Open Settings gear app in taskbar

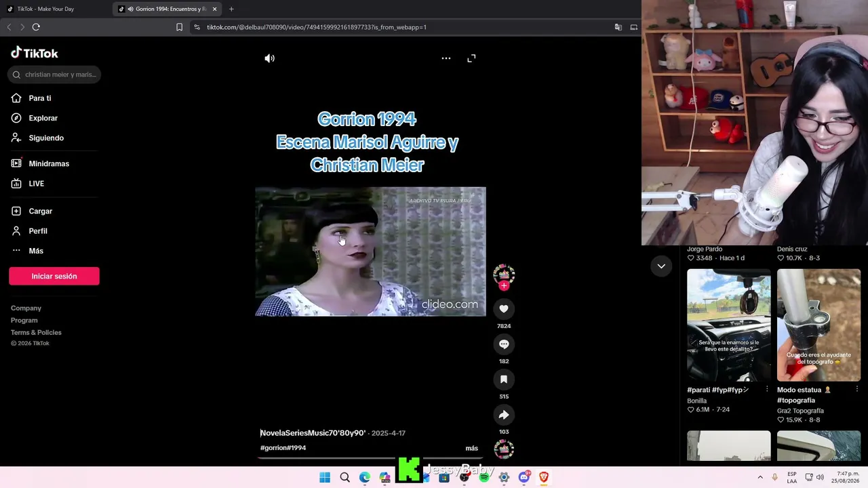(504, 478)
